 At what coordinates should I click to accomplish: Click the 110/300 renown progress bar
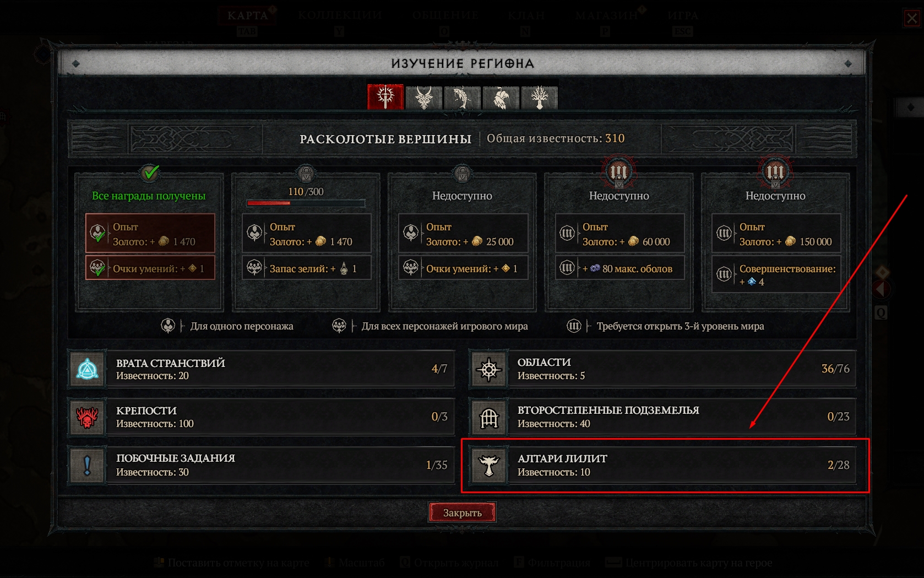click(x=306, y=203)
